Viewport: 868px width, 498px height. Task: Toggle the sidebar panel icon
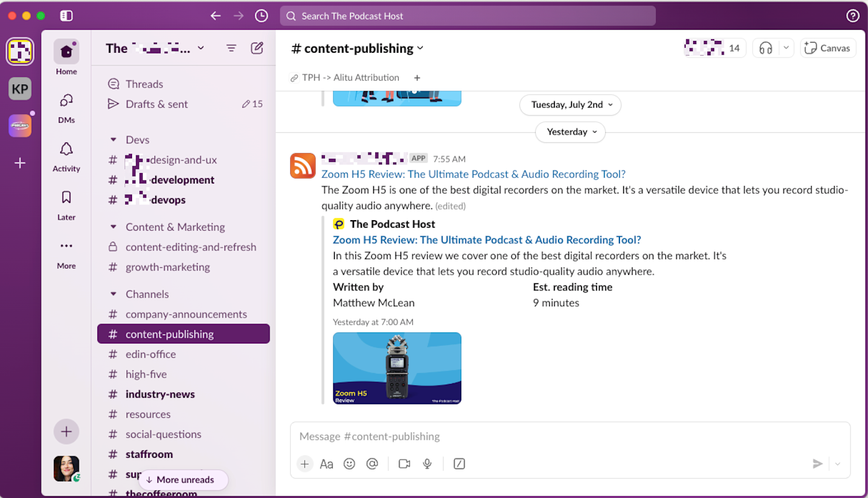(x=66, y=16)
